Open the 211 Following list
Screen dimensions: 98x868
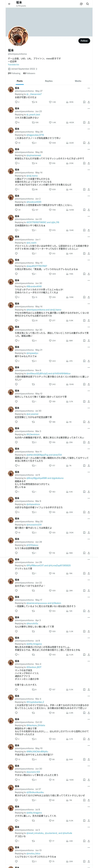pos(14,73)
